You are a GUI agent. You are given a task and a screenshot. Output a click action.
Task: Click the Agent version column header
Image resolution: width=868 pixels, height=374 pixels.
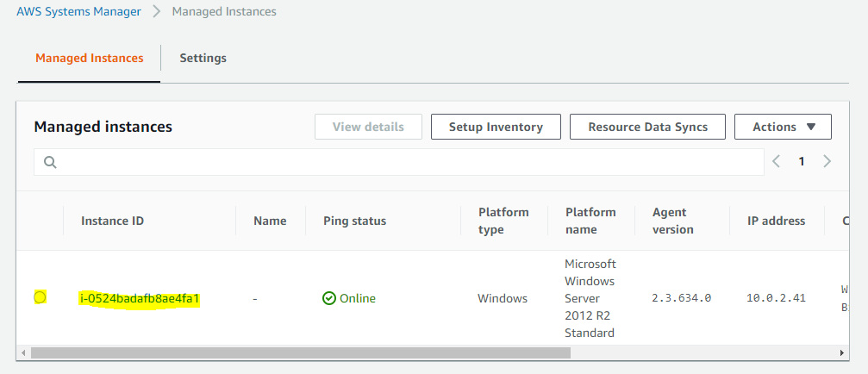coord(672,221)
